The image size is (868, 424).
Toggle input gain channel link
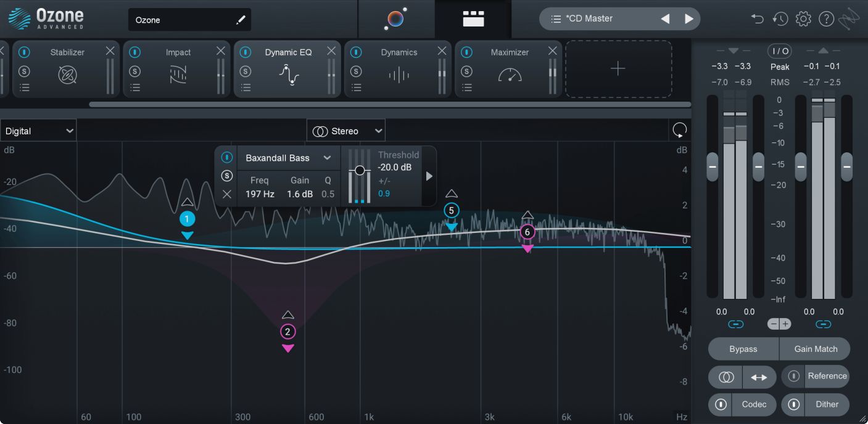pyautogui.click(x=735, y=324)
